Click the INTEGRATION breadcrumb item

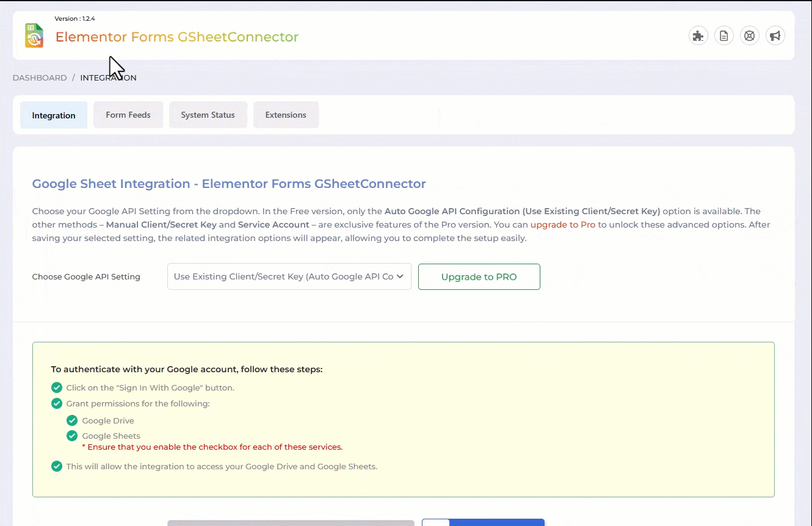(108, 78)
